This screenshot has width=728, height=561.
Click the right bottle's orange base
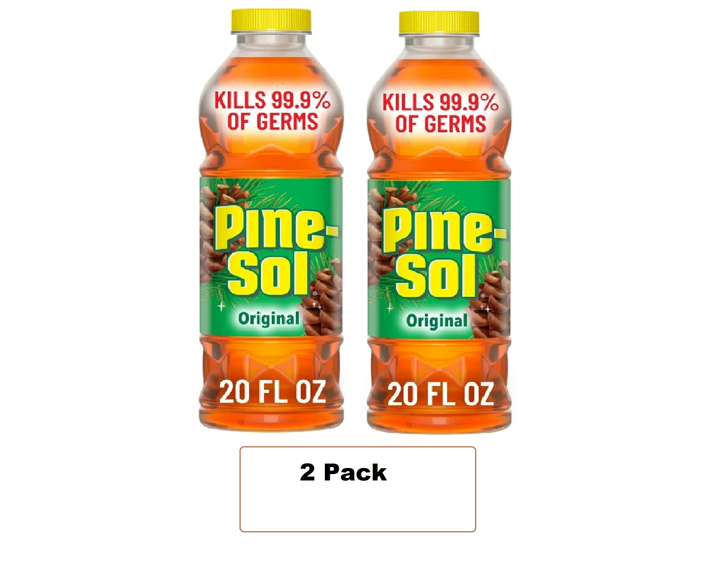tap(439, 386)
